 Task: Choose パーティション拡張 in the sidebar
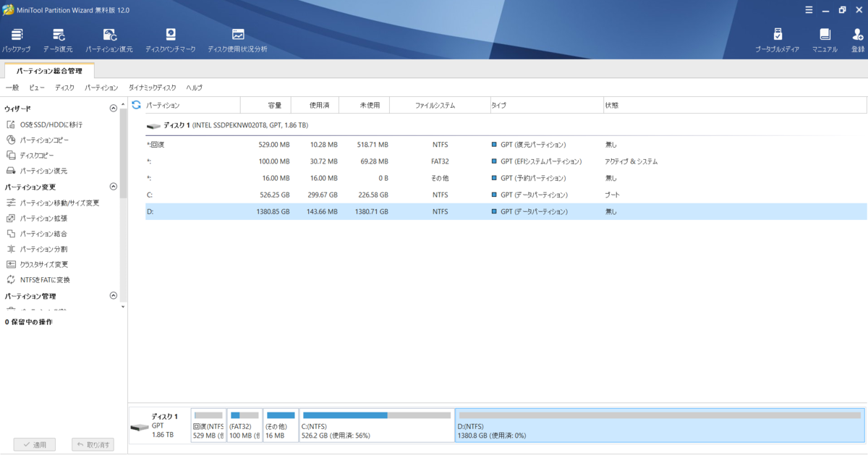43,218
